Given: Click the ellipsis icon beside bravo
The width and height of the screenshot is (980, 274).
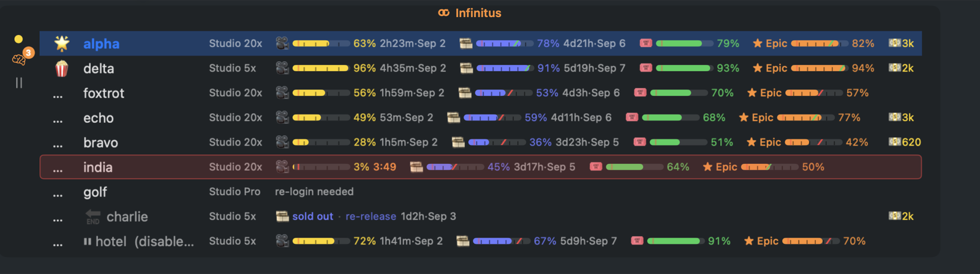Looking at the screenshot, I should [58, 145].
